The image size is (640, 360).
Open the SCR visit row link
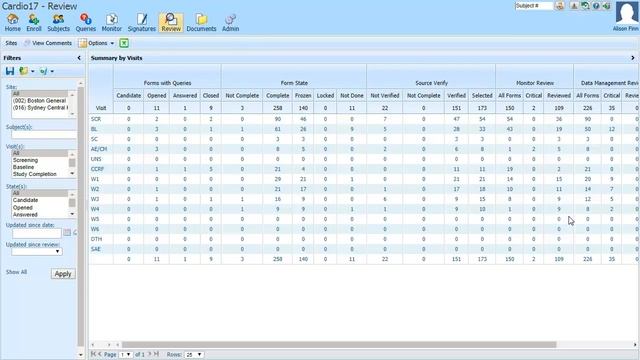tap(96, 119)
